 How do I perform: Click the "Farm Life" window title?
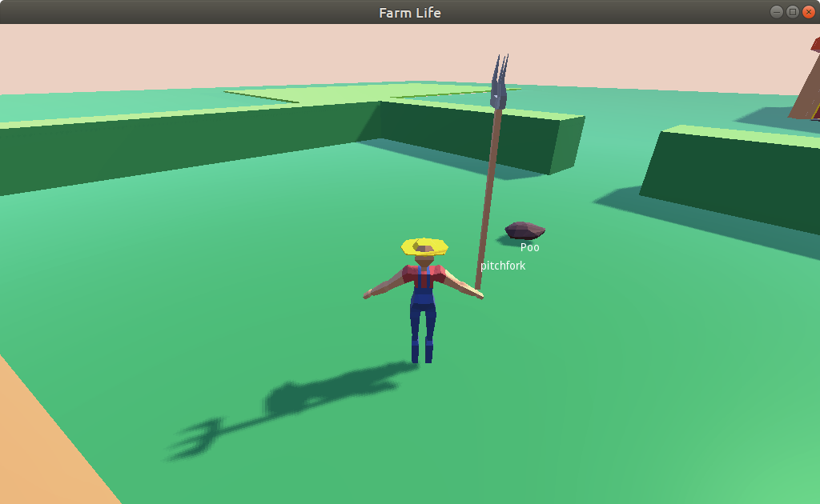(x=409, y=12)
